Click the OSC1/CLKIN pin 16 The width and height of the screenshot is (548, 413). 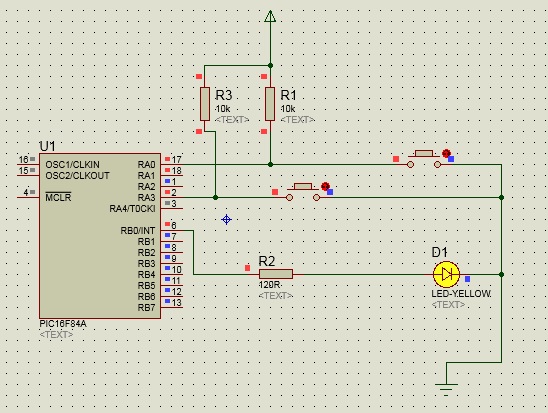(28, 164)
